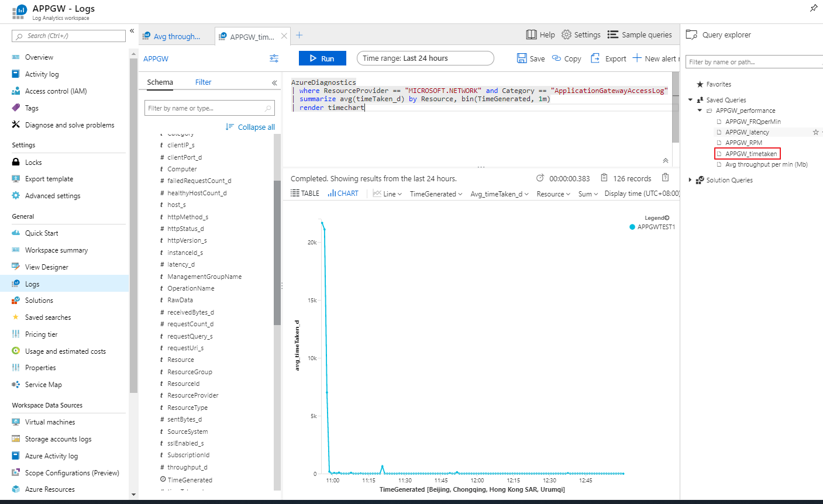823x504 pixels.
Task: Expand the Solution Queries tree node
Action: [x=690, y=180]
